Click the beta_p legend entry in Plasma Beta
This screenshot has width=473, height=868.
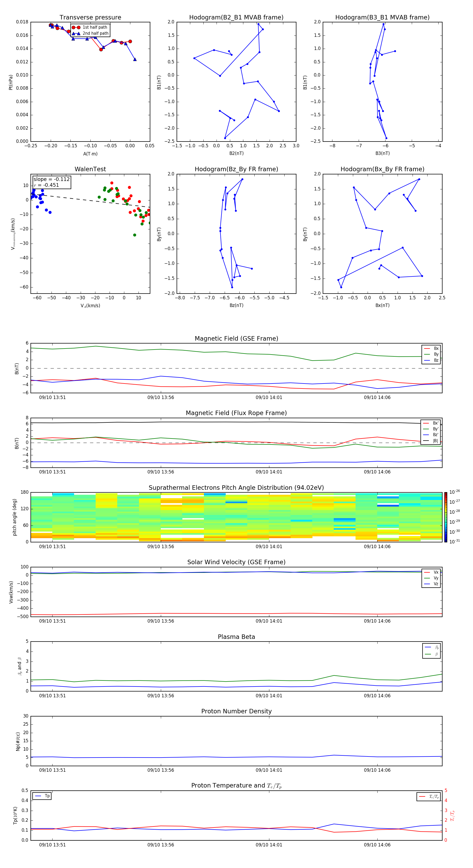[431, 647]
